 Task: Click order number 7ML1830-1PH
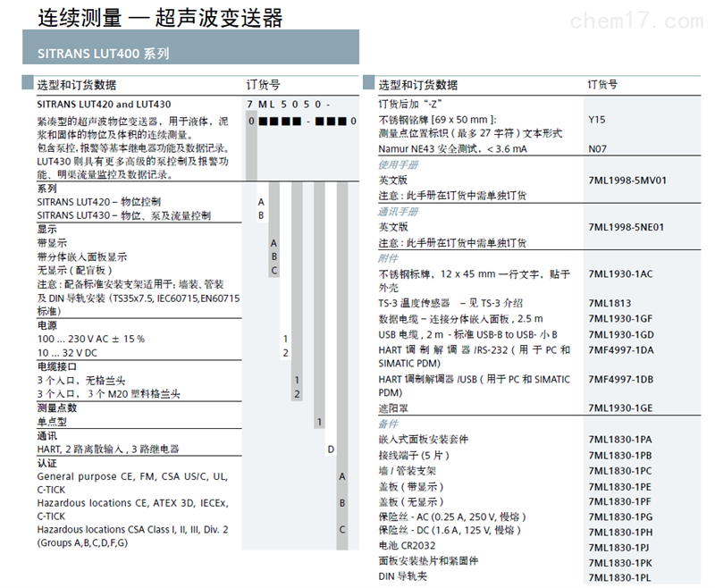click(x=620, y=533)
